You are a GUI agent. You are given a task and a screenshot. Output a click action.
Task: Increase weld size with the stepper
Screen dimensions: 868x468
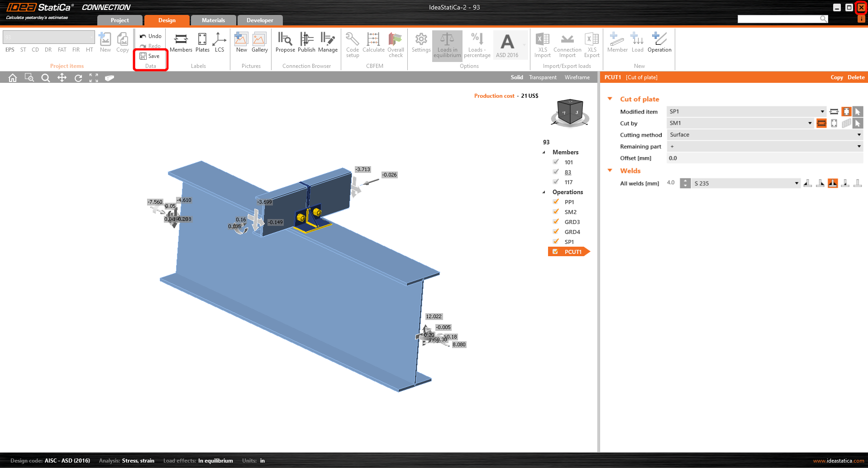tap(685, 181)
